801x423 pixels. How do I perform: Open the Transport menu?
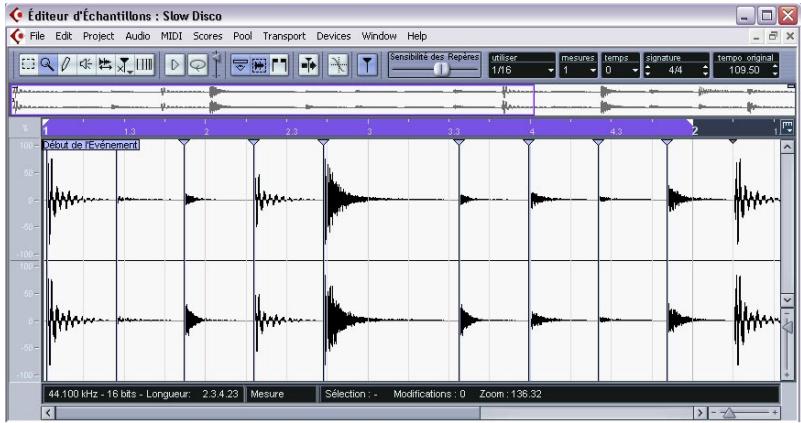(x=284, y=36)
